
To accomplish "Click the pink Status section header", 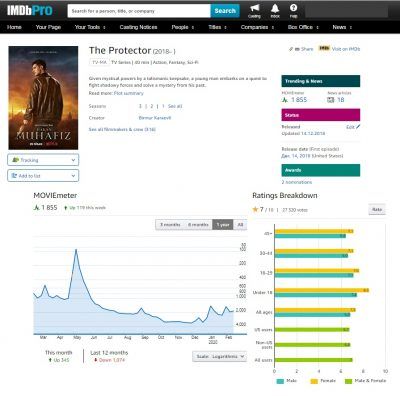I will 321,115.
